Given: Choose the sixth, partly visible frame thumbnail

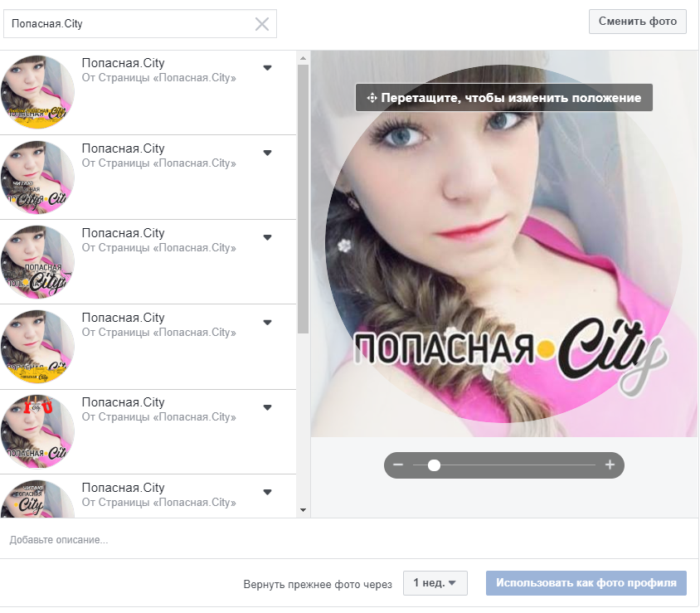Looking at the screenshot, I should pyautogui.click(x=37, y=499).
